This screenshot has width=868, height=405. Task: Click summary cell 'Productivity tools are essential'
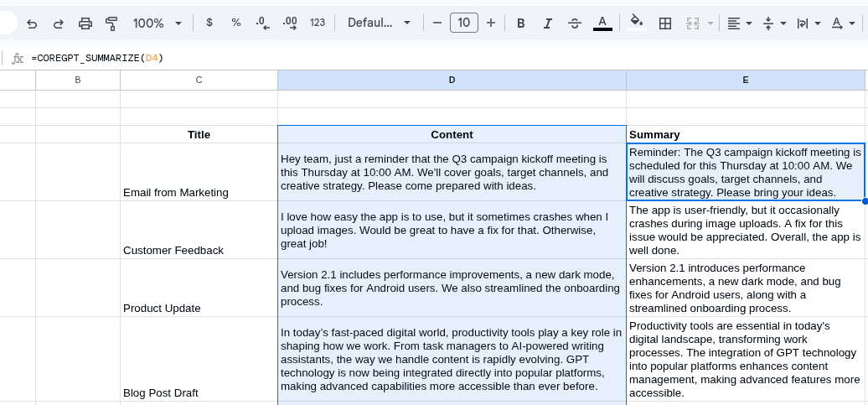point(745,359)
